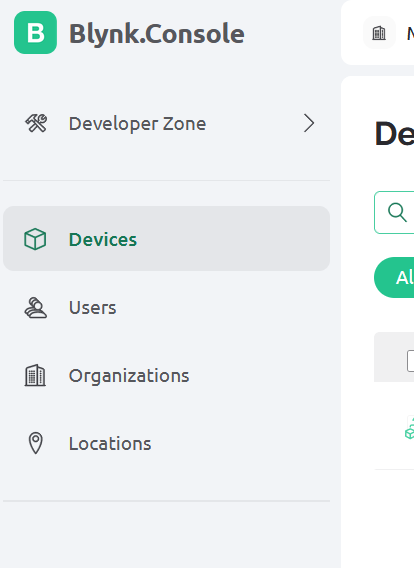Click the green device icon in table row

pos(410,429)
